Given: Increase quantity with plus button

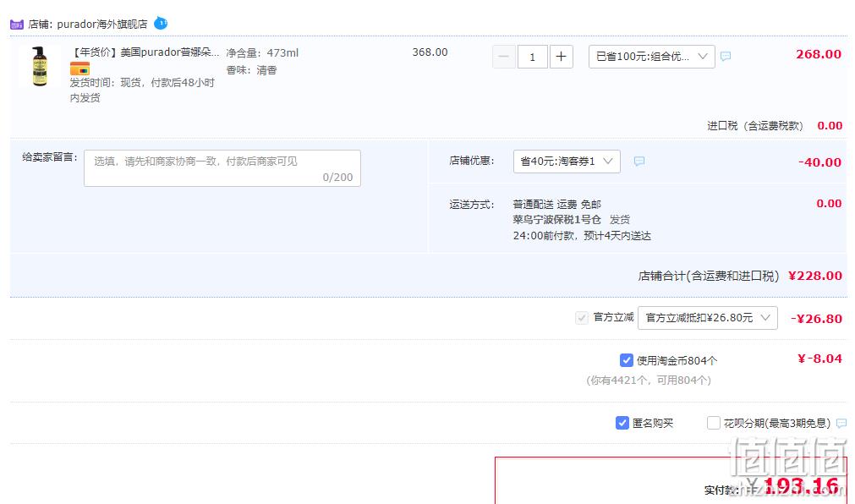Looking at the screenshot, I should [x=561, y=57].
